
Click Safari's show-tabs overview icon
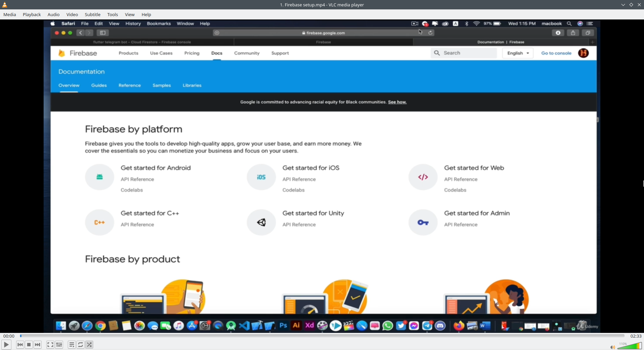[588, 33]
